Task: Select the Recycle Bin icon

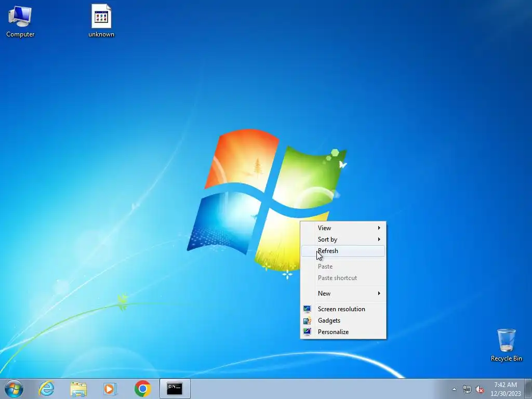Action: [x=506, y=345]
